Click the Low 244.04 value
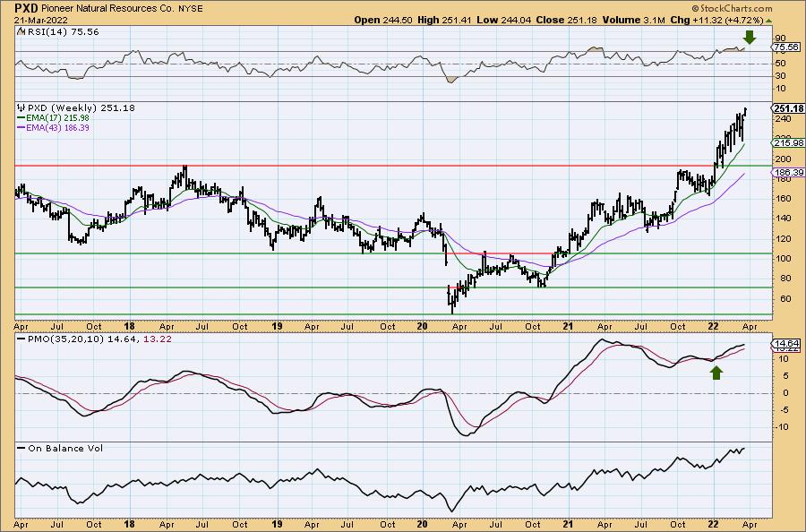The height and width of the screenshot is (532, 806). coord(504,20)
